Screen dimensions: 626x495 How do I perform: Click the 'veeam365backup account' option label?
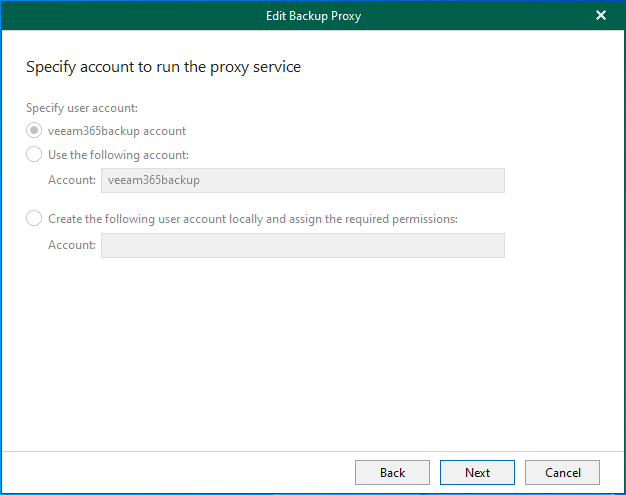point(117,131)
